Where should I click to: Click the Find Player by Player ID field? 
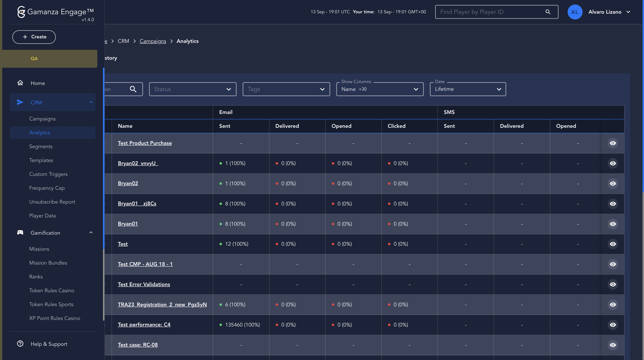pos(490,12)
